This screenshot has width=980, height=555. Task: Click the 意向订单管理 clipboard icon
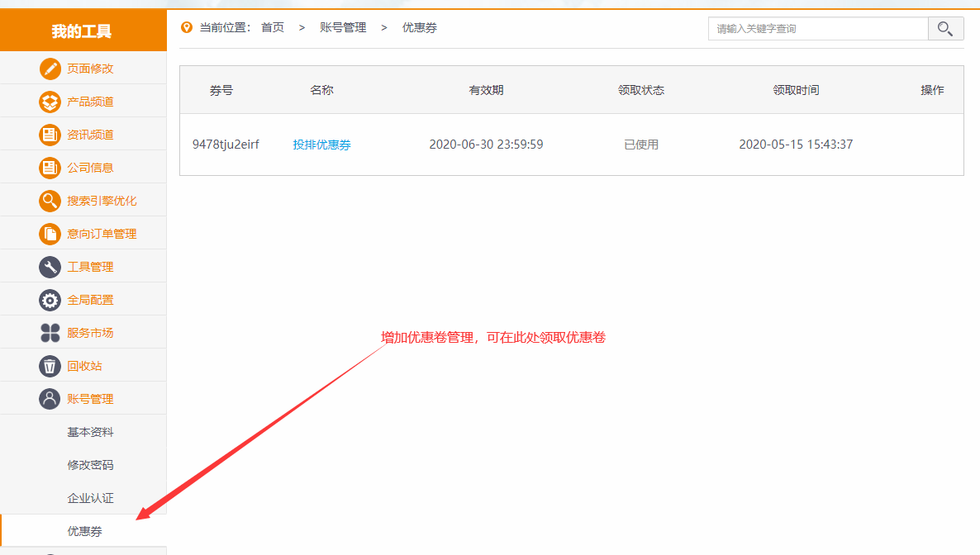click(50, 234)
